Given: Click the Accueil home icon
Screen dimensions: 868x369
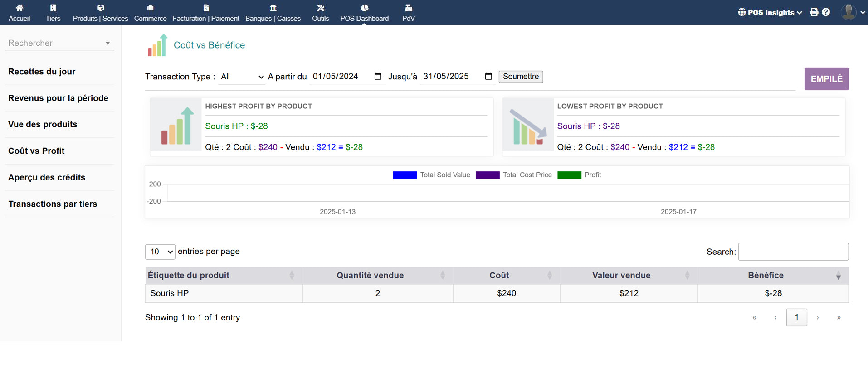Looking at the screenshot, I should click(x=19, y=8).
